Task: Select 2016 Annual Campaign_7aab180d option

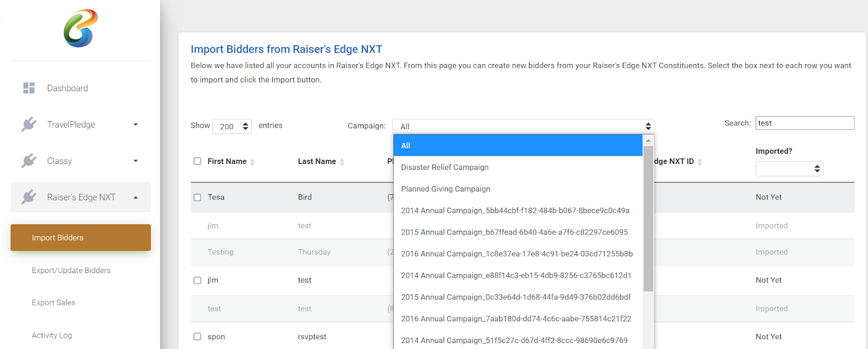Action: 518,319
